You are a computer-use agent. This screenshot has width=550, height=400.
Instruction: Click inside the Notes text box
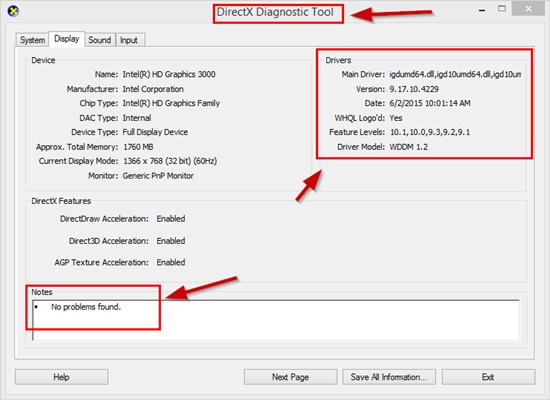coord(276,320)
